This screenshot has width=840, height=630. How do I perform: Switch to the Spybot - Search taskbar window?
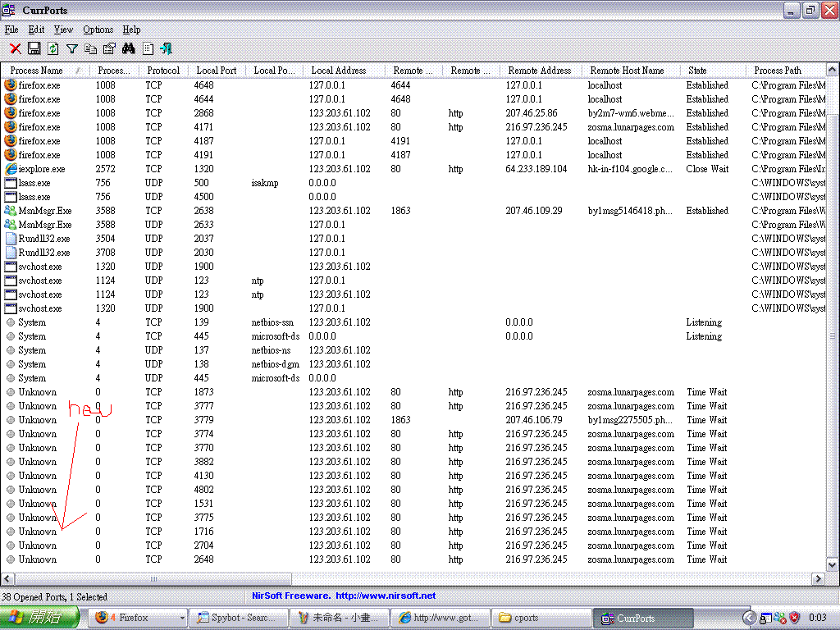click(240, 618)
